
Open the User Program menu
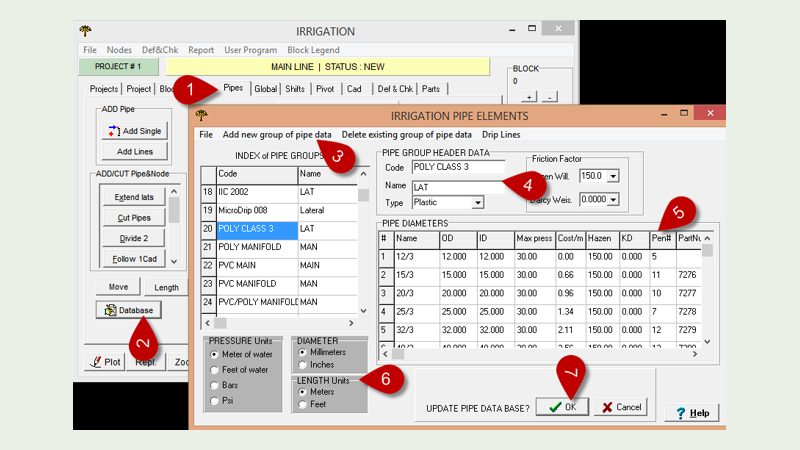click(251, 50)
